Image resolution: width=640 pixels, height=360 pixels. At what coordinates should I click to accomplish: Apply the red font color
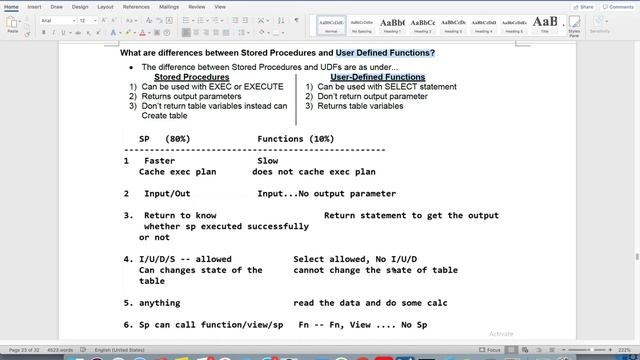click(142, 33)
